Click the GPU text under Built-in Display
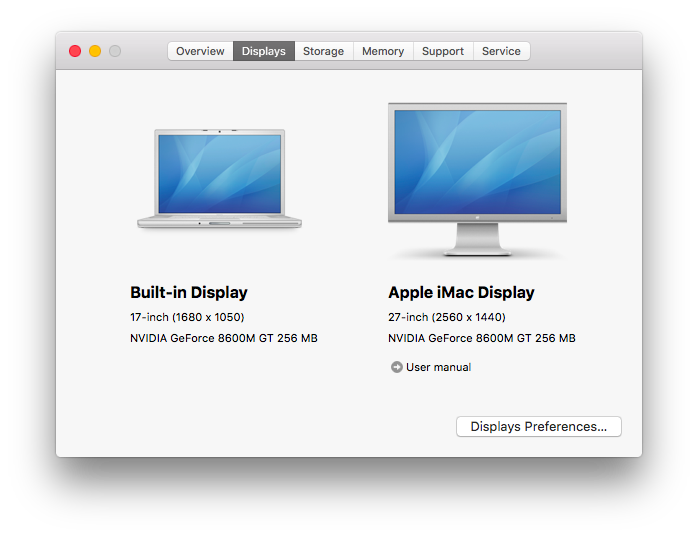 pyautogui.click(x=224, y=338)
